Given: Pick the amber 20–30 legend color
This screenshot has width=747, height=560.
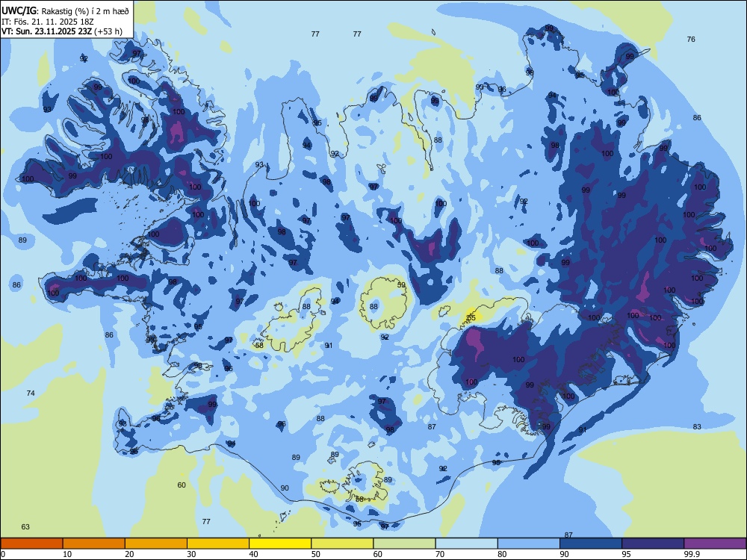Looking at the screenshot, I should [x=156, y=544].
